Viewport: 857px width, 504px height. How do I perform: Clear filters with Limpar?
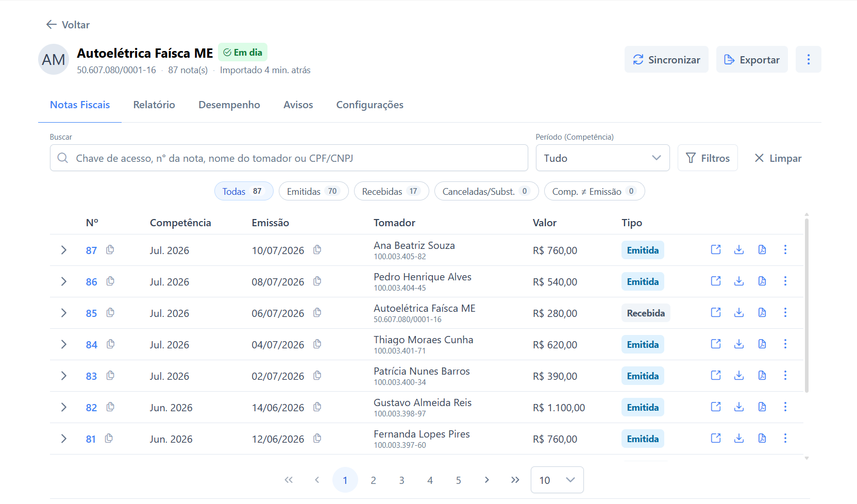click(x=778, y=158)
